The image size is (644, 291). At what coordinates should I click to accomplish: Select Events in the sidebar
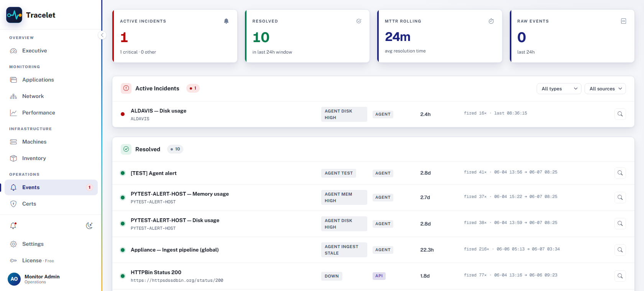click(51, 187)
